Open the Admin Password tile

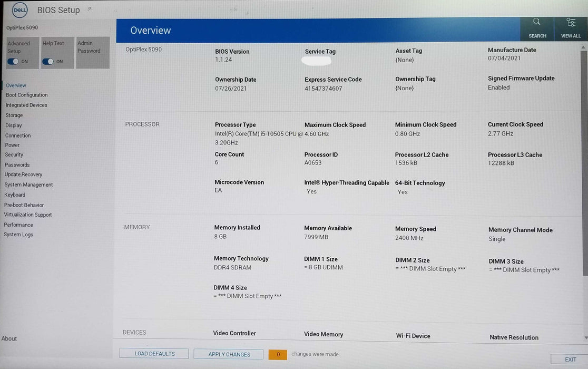[x=93, y=53]
